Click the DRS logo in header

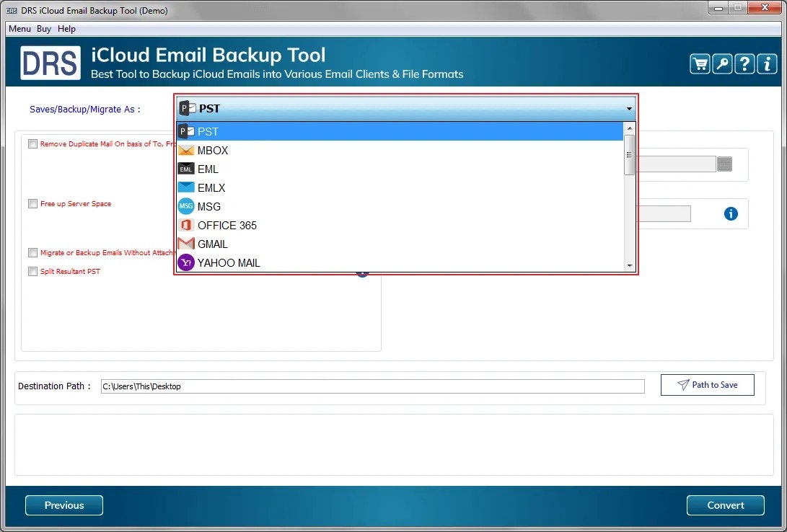point(50,63)
